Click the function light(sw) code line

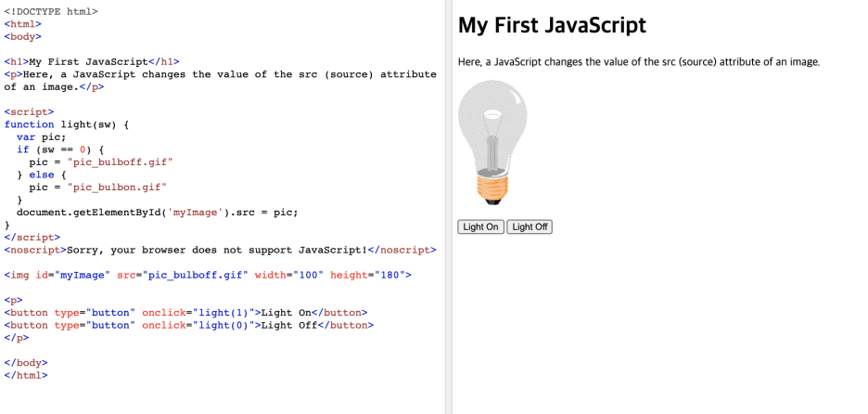[67, 124]
